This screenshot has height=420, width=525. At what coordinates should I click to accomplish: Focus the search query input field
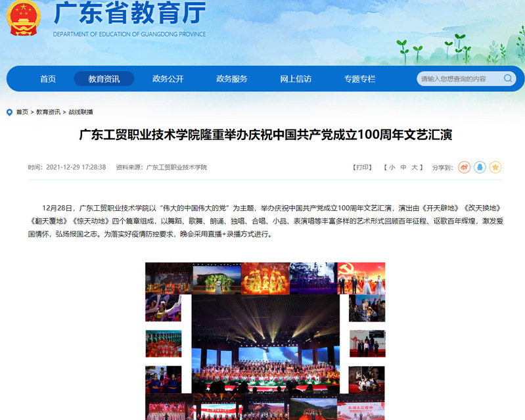coord(459,79)
